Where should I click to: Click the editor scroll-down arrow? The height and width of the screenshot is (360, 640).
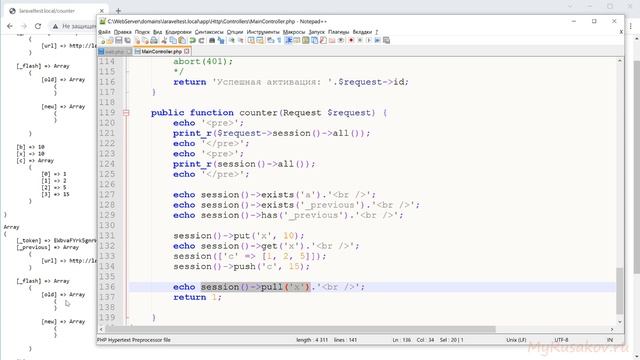[x=620, y=322]
